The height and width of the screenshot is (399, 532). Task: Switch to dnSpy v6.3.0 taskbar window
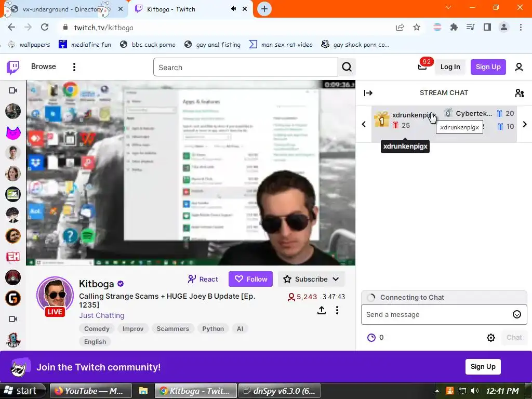tap(280, 391)
